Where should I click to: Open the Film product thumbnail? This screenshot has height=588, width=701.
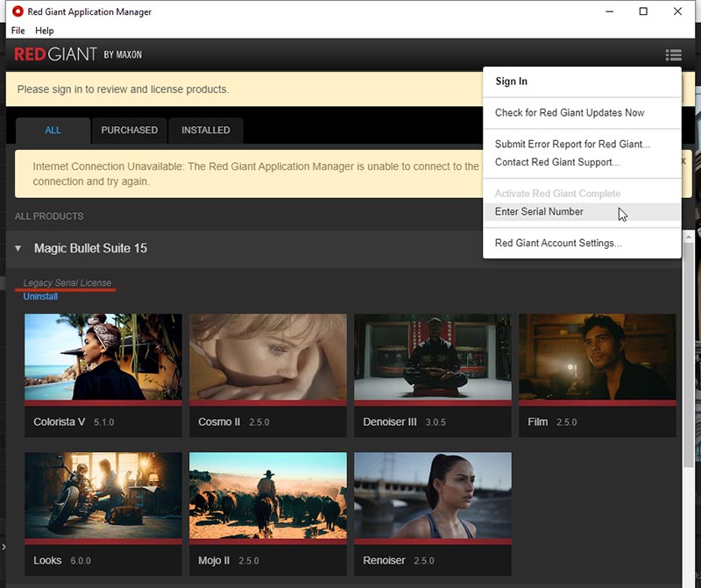click(x=598, y=357)
